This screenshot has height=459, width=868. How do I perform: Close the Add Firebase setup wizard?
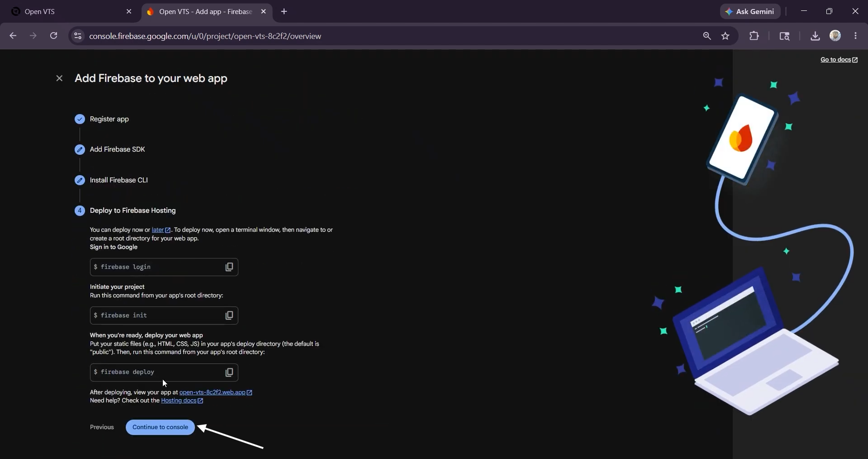click(x=59, y=78)
